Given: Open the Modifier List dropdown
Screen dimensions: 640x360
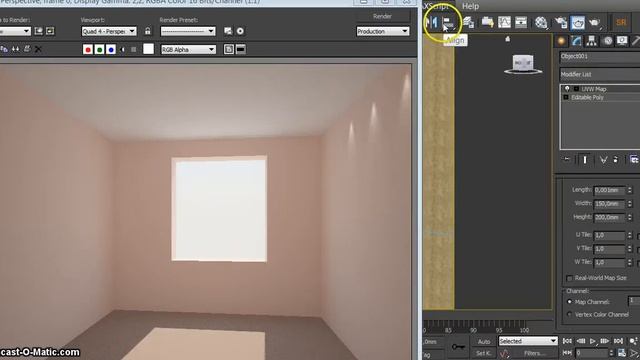Looking at the screenshot, I should tap(600, 74).
